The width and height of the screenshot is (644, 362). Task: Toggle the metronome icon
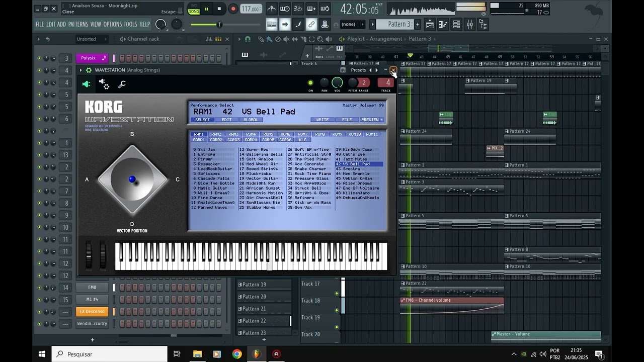[272, 9]
